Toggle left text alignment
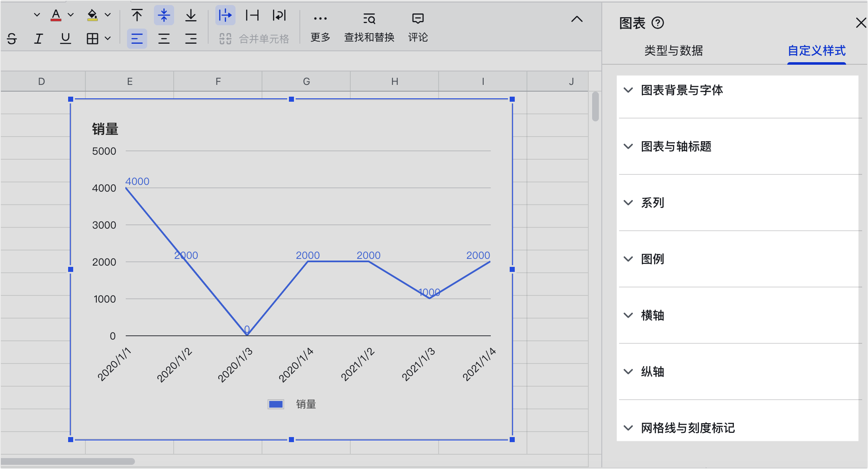This screenshot has width=868, height=469. [137, 39]
